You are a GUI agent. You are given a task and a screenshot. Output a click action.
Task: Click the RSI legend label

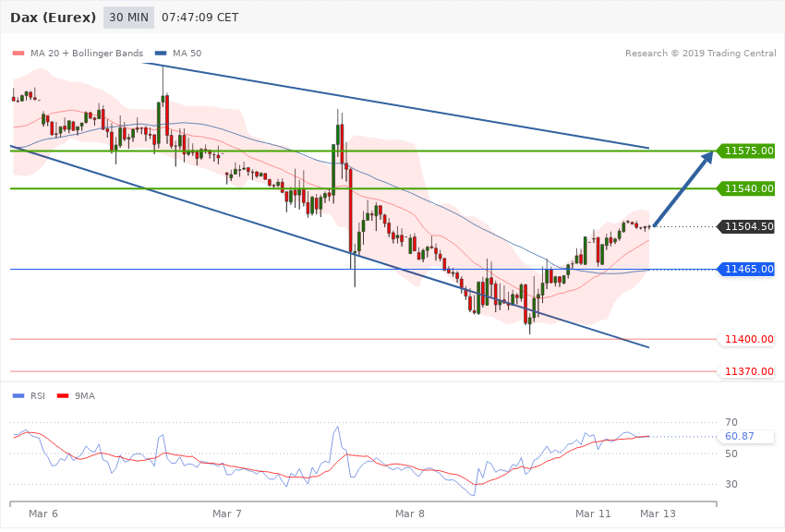38,396
